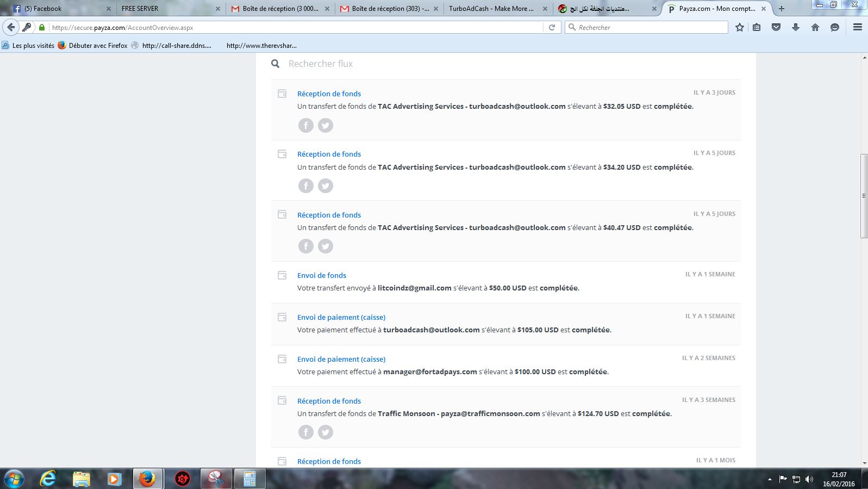Click the Pocket save icon

tap(776, 27)
